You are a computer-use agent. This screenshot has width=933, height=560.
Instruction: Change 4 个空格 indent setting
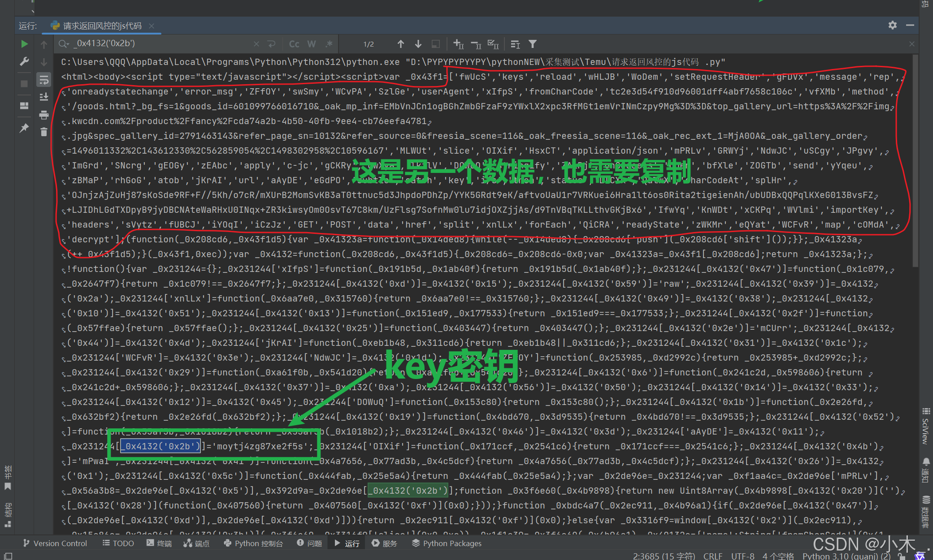[x=778, y=556]
